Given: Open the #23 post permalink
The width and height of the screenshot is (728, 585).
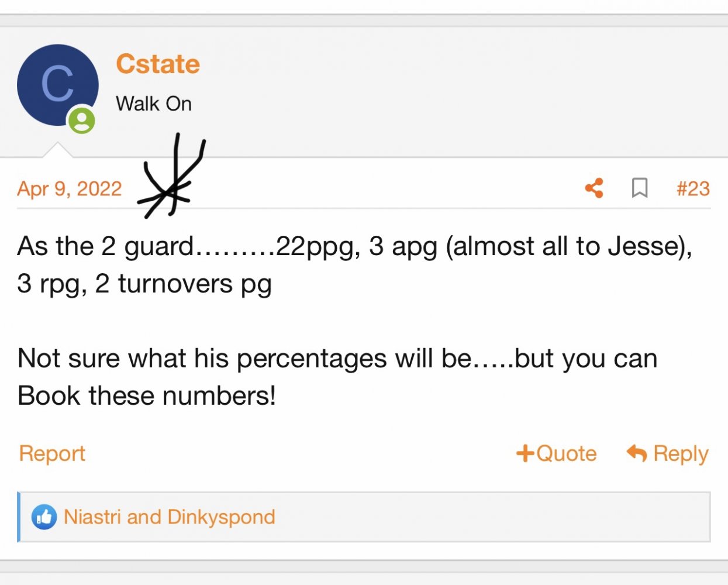Looking at the screenshot, I should pos(693,188).
